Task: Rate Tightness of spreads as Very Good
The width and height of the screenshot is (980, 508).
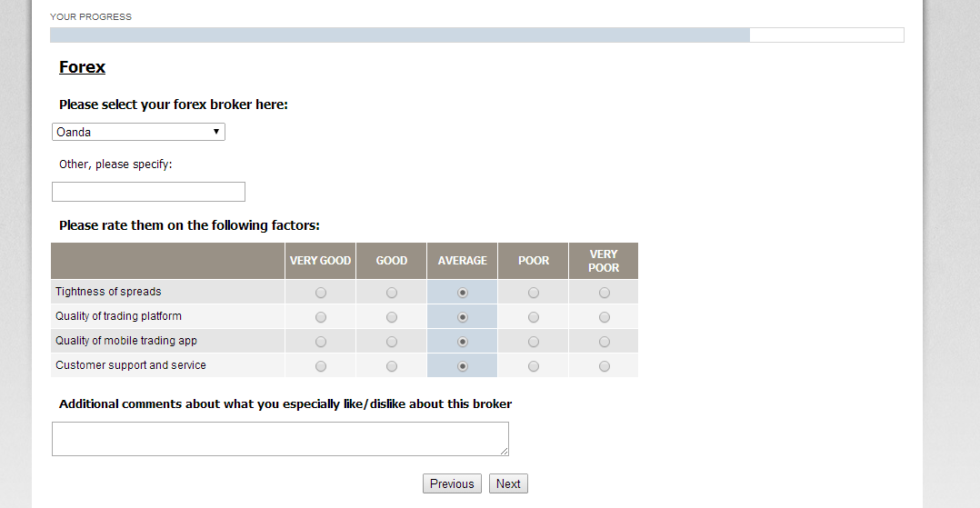Action: [x=321, y=293]
